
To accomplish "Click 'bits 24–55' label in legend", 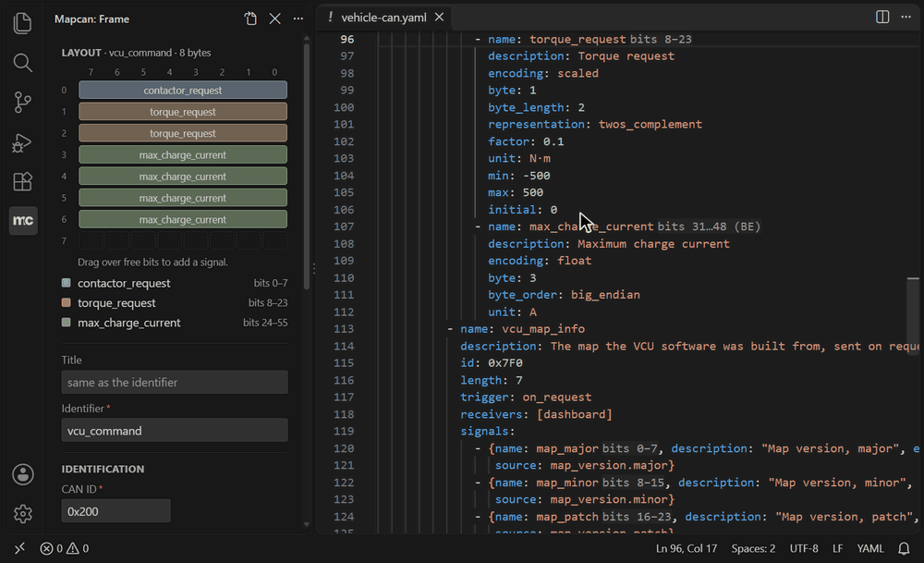I will 265,323.
